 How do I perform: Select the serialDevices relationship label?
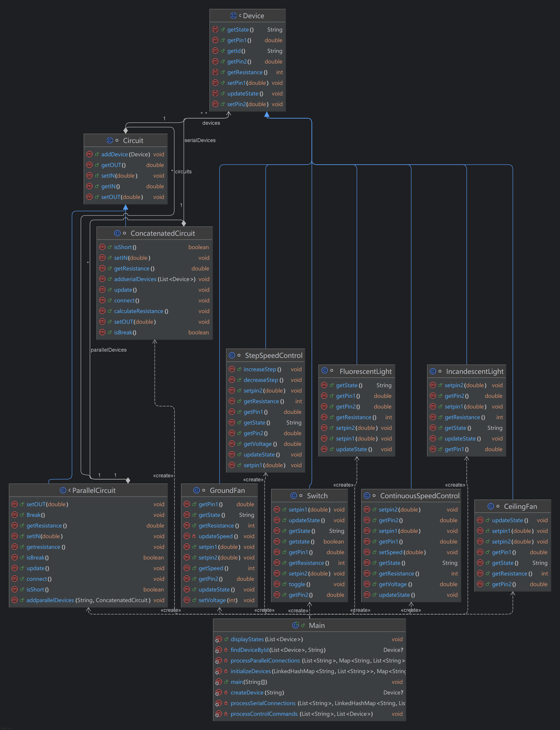pyautogui.click(x=200, y=140)
